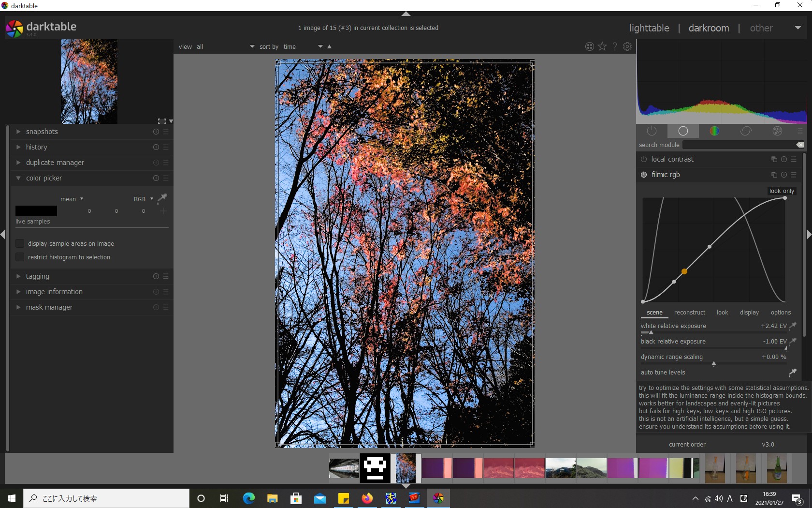Open darktable preferences gear
This screenshot has height=508, width=812.
click(627, 46)
